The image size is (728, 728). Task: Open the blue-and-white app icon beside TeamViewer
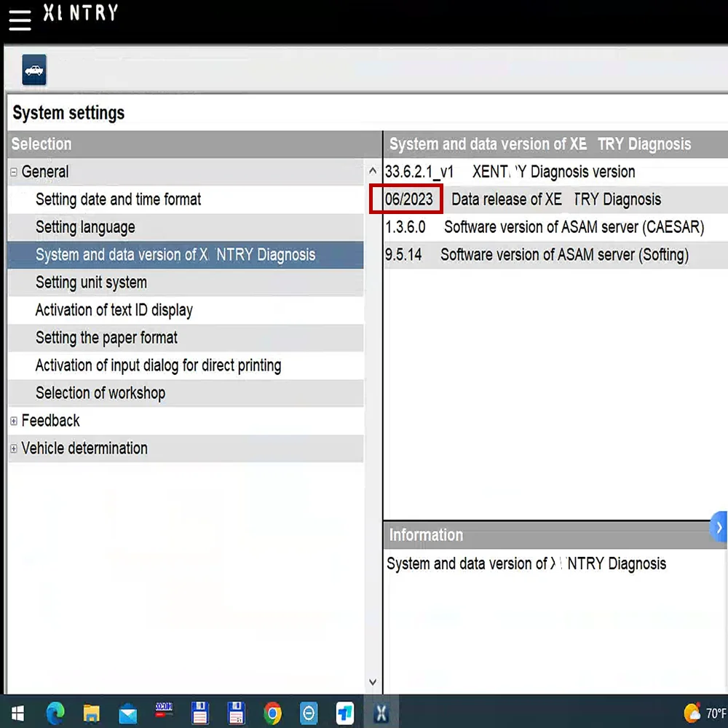click(345, 713)
